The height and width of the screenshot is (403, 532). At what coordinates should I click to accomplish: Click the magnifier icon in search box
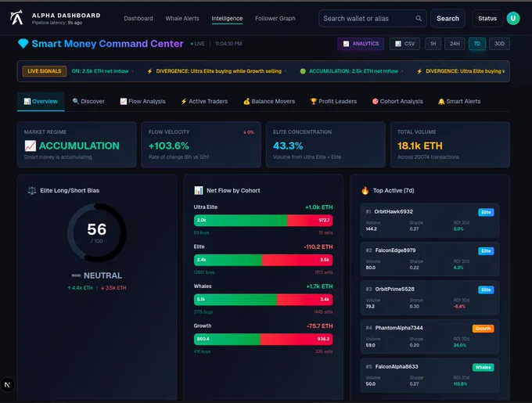tap(419, 18)
